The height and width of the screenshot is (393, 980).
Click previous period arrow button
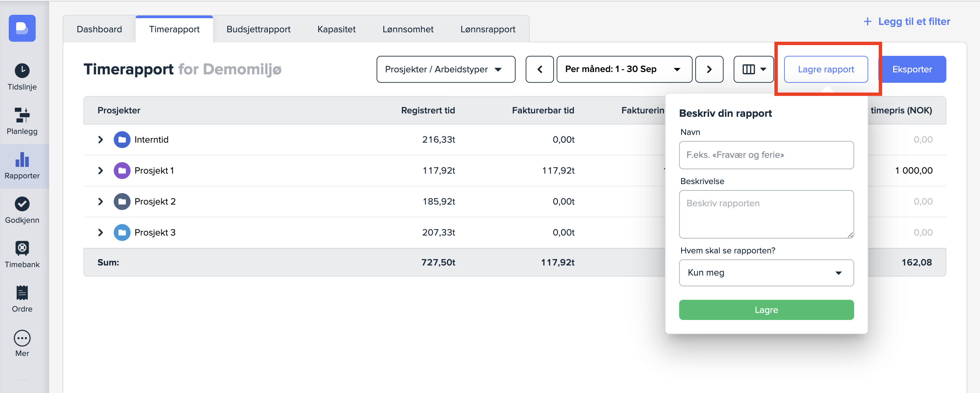pos(539,69)
